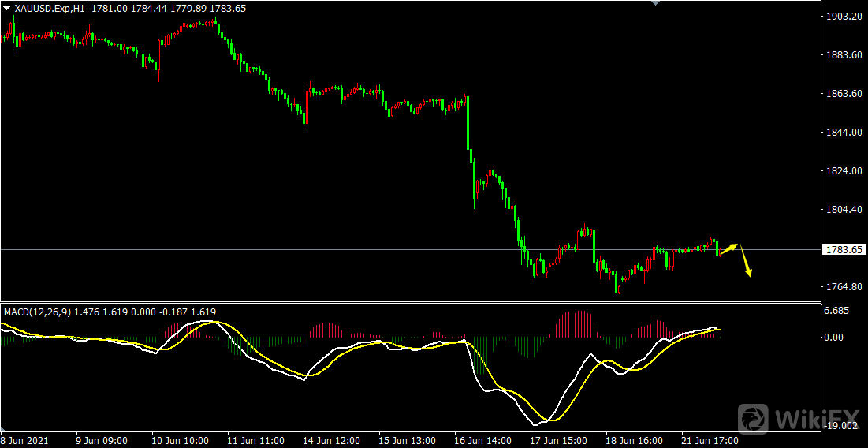Click the 1844.00 price axis label
This screenshot has height=448, width=868.
pos(843,133)
